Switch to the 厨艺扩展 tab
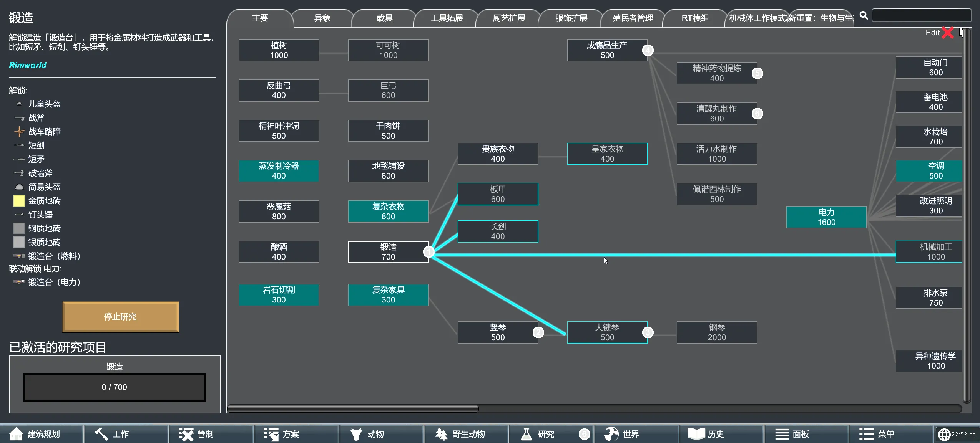Viewport: 980px width, 443px height. (x=509, y=18)
